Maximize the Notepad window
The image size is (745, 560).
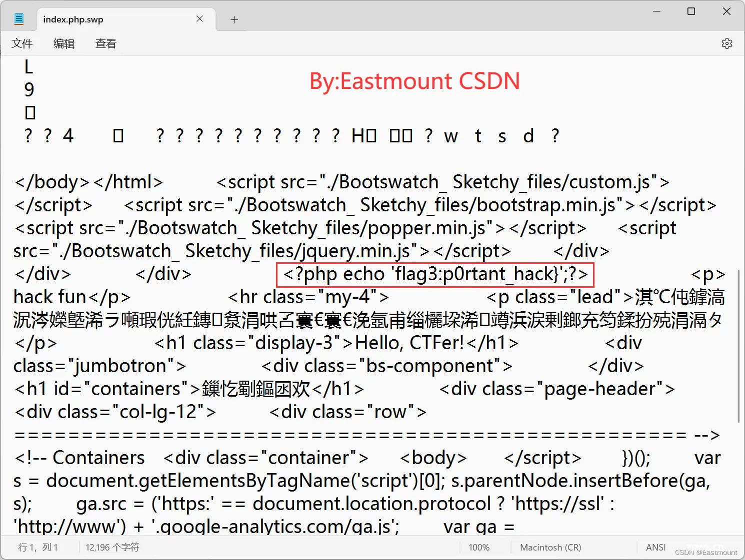pos(691,11)
